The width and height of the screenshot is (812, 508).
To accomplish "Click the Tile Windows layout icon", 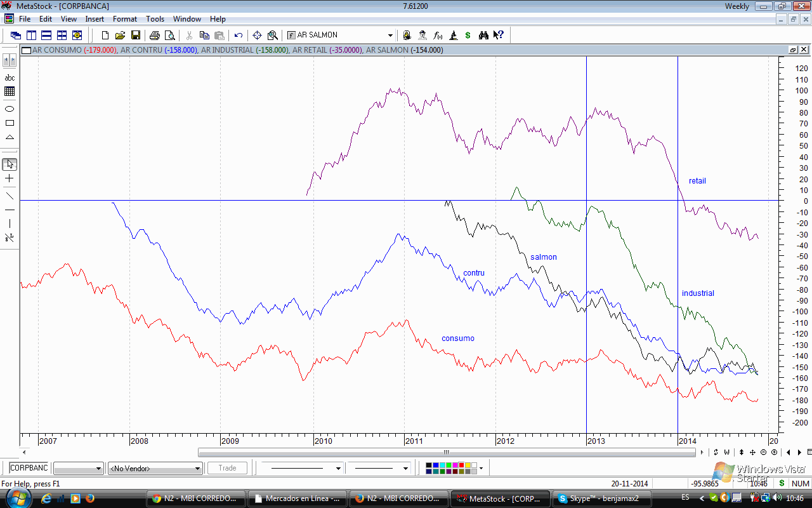I will [62, 36].
